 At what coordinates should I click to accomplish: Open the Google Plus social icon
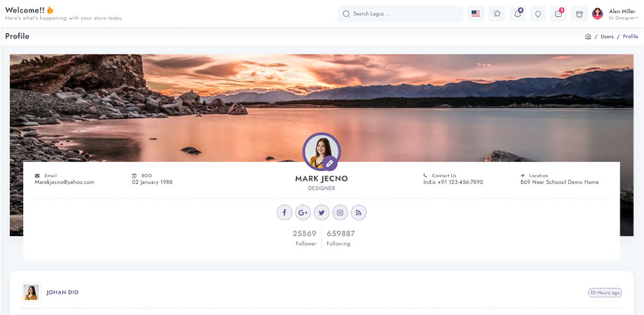point(303,213)
